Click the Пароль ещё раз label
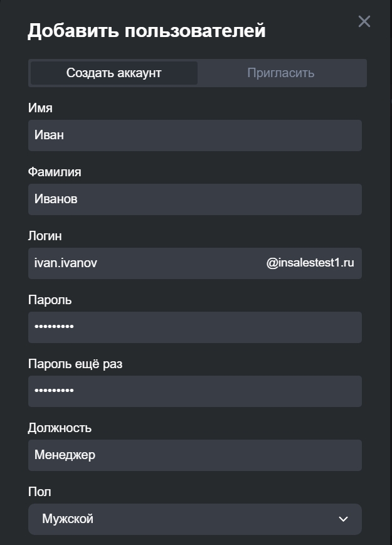Screen dimensions: 392x545 pyautogui.click(x=75, y=364)
